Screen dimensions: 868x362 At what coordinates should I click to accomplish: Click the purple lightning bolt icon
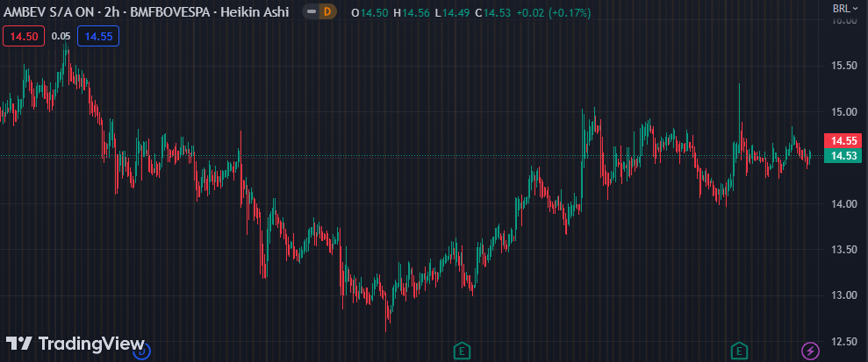tap(810, 350)
